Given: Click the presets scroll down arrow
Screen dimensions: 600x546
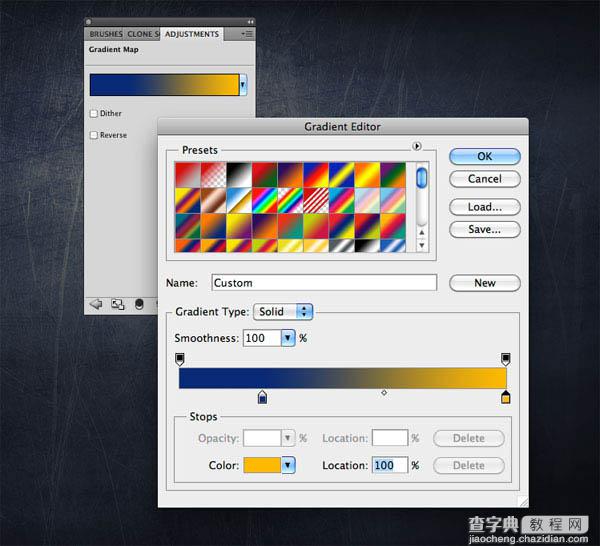Looking at the screenshot, I should (421, 245).
